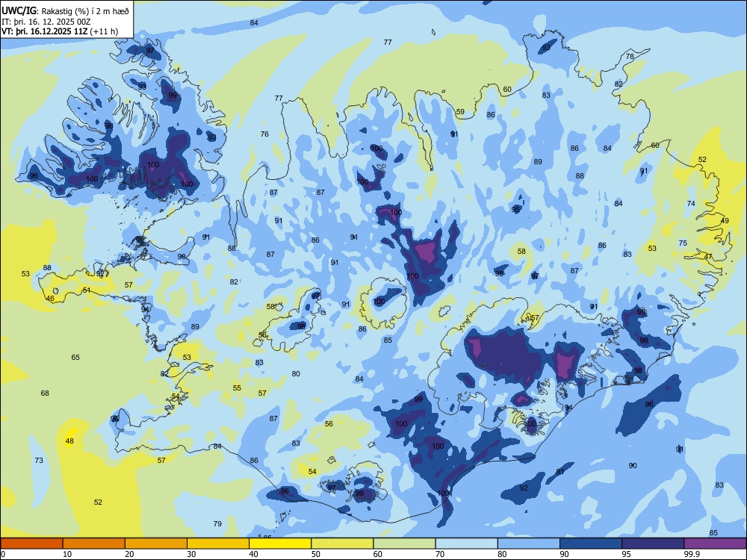This screenshot has width=747, height=560.
Task: Click the 'IT: þri. 16. 12. 2025 00Z' line
Action: (x=46, y=22)
